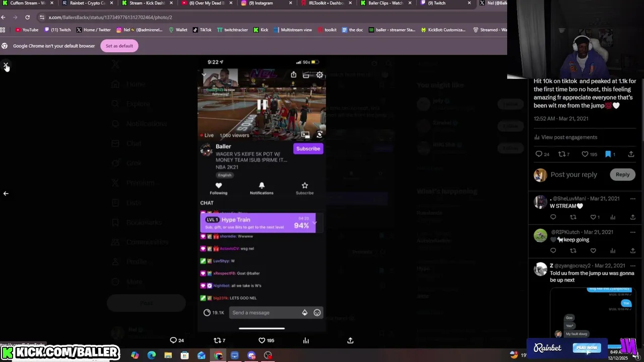Image resolution: width=644 pixels, height=362 pixels.
Task: Open the KickBot Customization bookmark
Action: tap(442, 30)
